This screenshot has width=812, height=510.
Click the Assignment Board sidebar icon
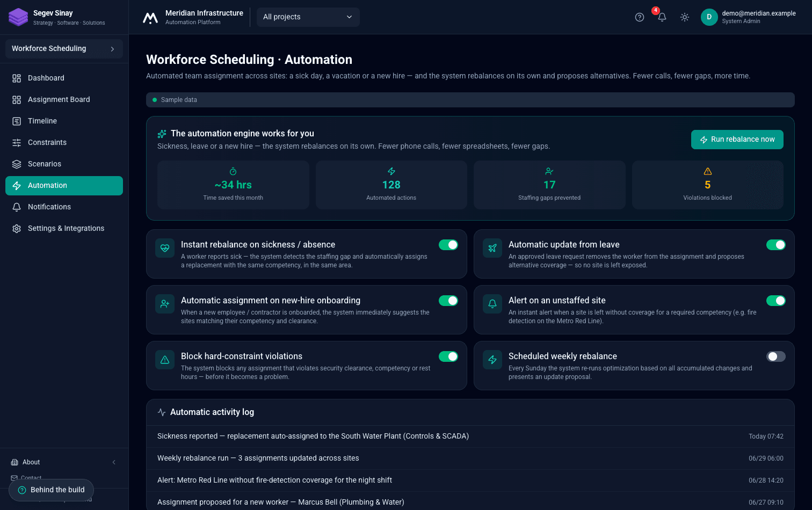pos(17,100)
